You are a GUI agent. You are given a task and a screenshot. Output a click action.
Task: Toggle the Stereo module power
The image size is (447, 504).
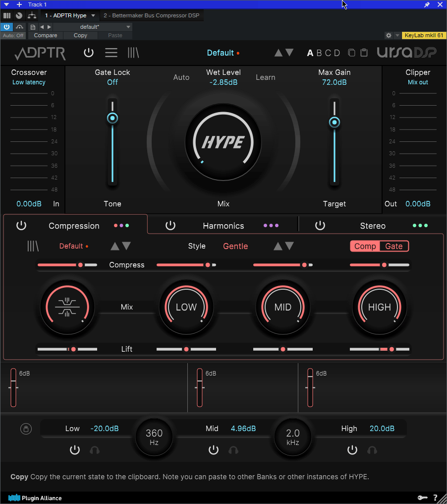[320, 226]
